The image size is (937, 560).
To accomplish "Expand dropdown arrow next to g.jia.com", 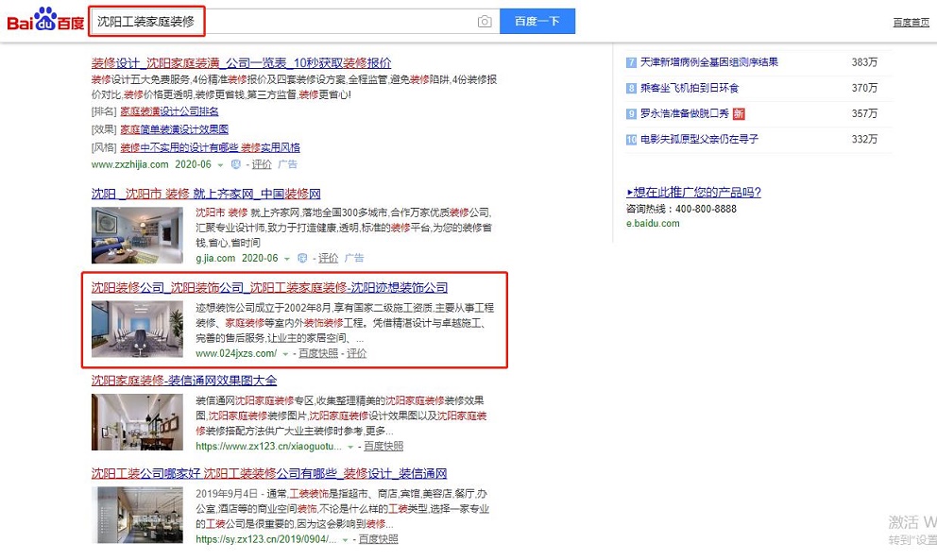I will [x=287, y=259].
